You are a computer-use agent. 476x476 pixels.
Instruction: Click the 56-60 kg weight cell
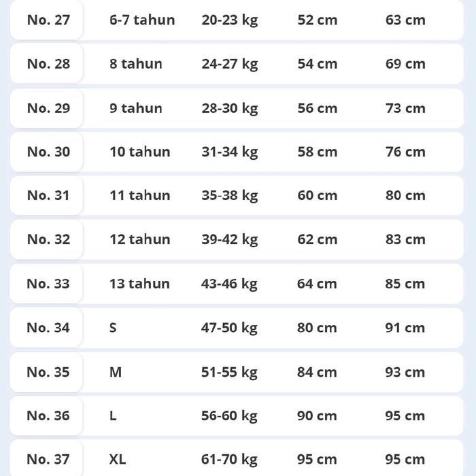(x=230, y=415)
